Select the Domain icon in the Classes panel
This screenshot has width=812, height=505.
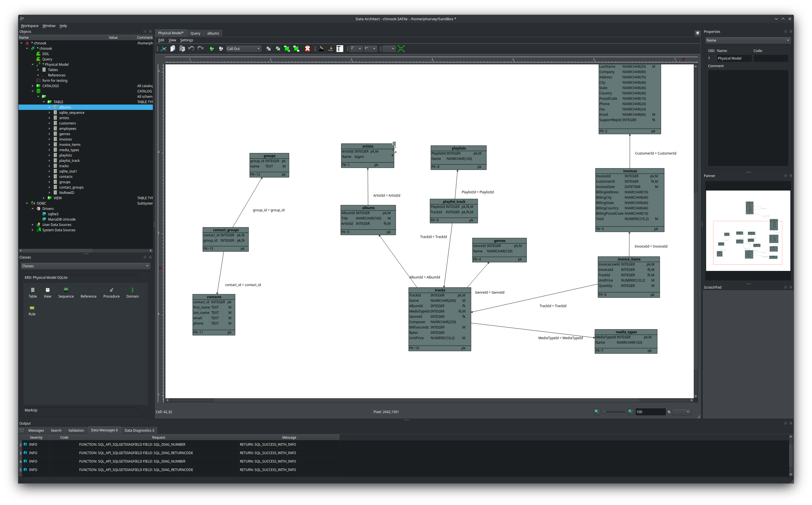[132, 290]
